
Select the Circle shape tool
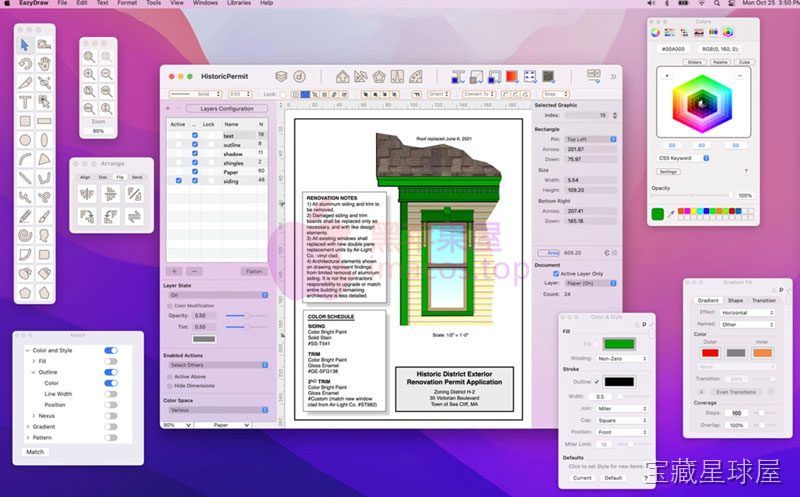(x=25, y=140)
